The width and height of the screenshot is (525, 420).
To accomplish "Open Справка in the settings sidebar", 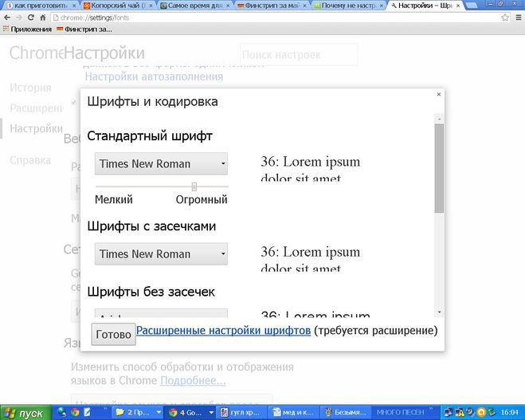I will (30, 160).
